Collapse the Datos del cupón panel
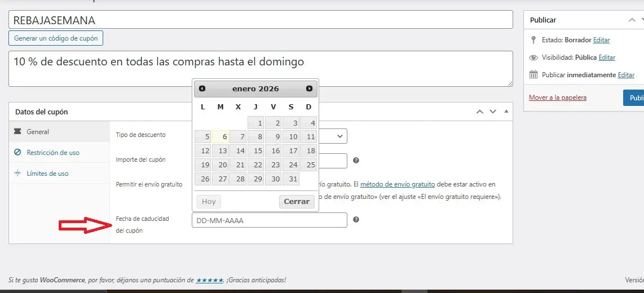Screen dimensions: 644x293 click(506, 112)
